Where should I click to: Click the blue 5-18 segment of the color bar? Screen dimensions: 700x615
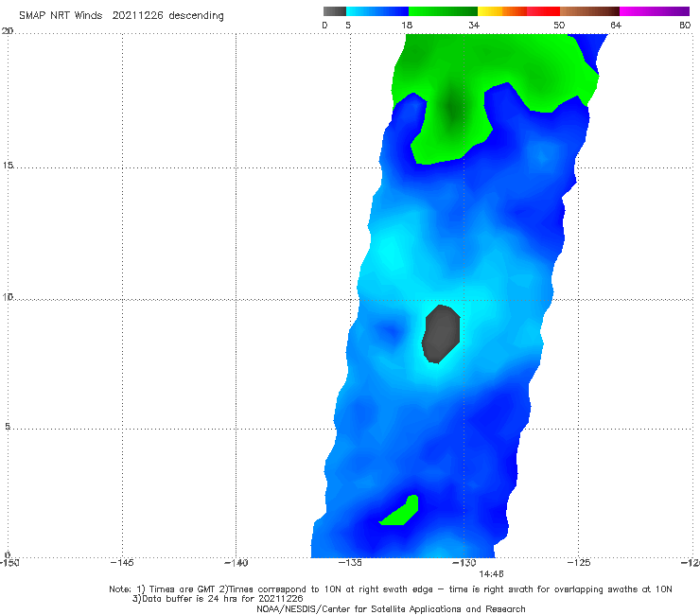[x=377, y=11]
